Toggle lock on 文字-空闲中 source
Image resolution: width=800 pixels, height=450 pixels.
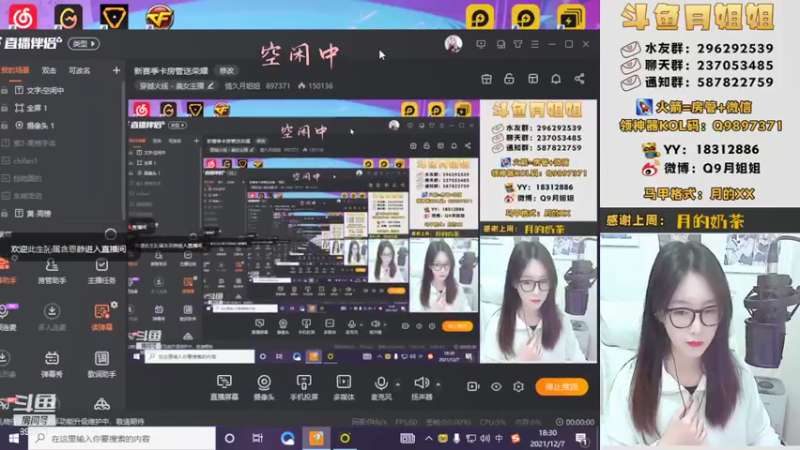click(5, 90)
